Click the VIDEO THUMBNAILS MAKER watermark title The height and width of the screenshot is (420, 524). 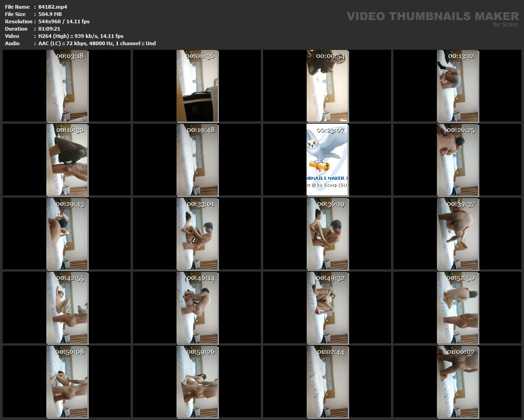point(432,16)
